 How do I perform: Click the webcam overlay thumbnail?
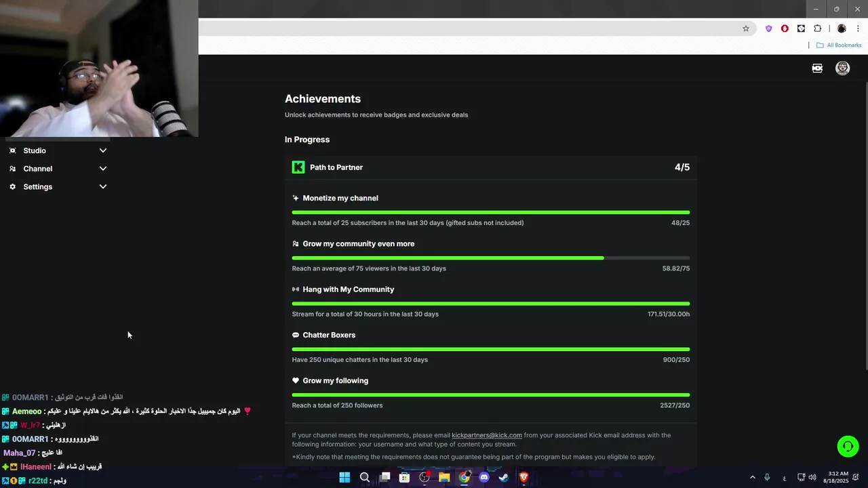[99, 68]
